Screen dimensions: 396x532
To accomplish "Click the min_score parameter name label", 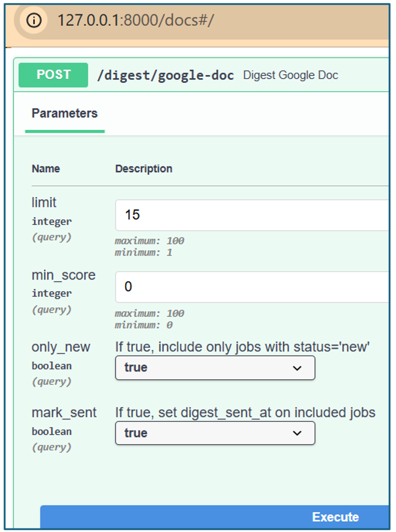I will point(64,275).
